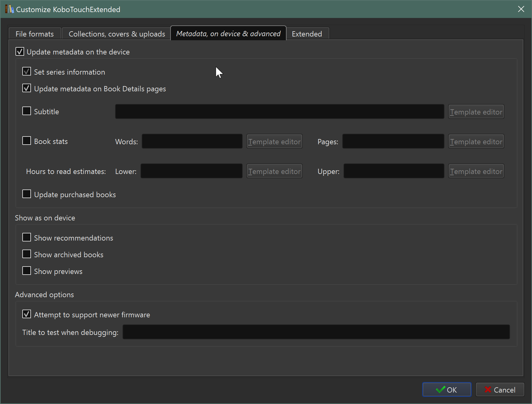This screenshot has width=532, height=404.
Task: Click the Cancel button
Action: (x=500, y=389)
